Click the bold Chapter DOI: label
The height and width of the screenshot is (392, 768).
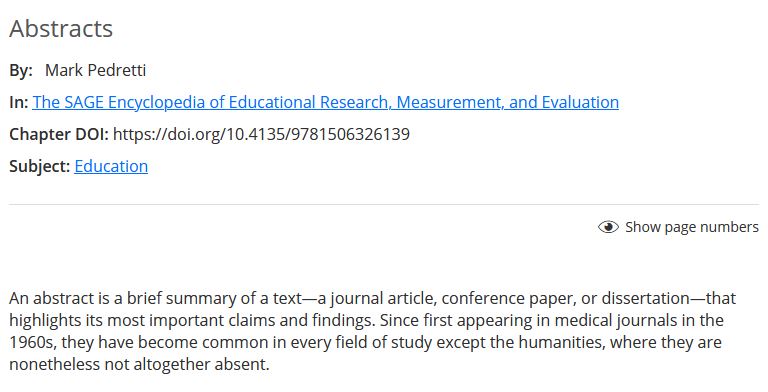[x=59, y=134]
